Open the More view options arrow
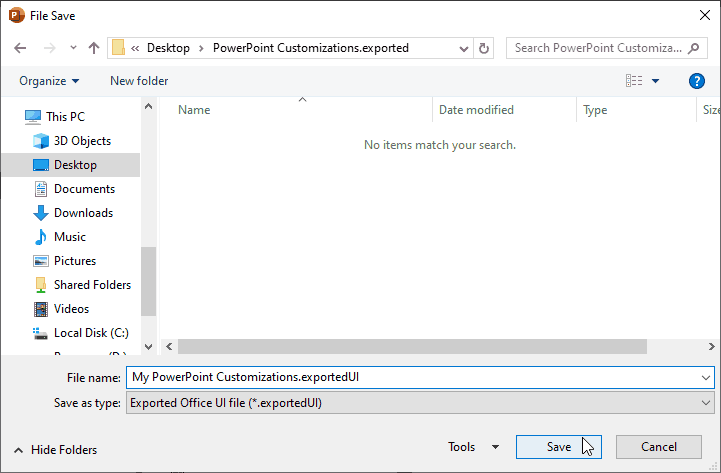 tap(655, 81)
